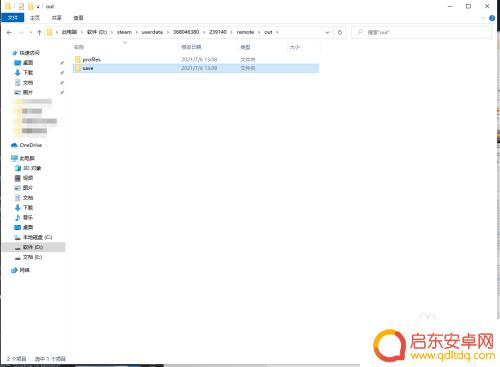Click the profiles row modified date

(199, 59)
